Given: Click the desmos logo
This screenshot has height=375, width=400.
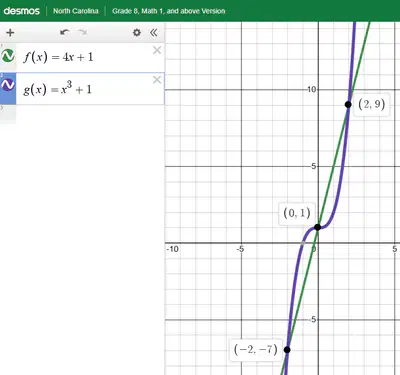Looking at the screenshot, I should pyautogui.click(x=22, y=11).
